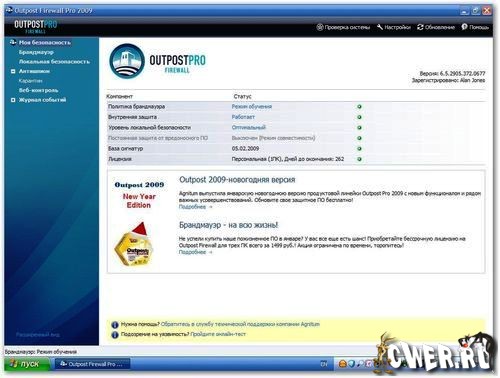500x378 pixels.
Task: Open Журнал событий section
Action: pos(42,100)
